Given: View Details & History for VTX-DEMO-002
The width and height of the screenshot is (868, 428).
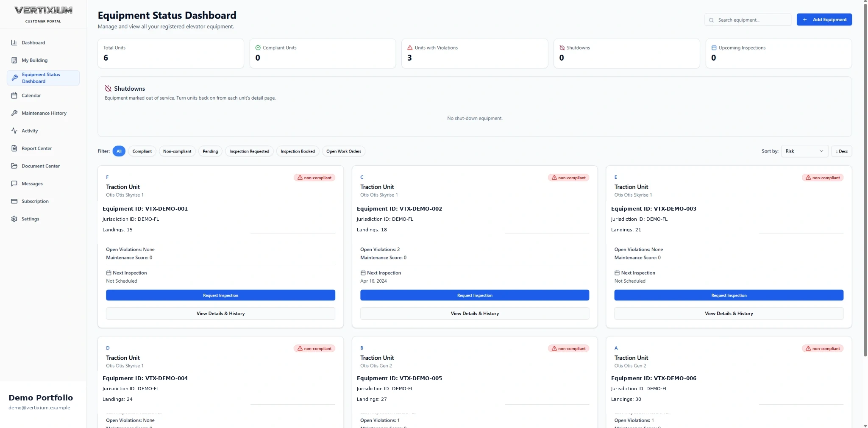Looking at the screenshot, I should coord(475,314).
